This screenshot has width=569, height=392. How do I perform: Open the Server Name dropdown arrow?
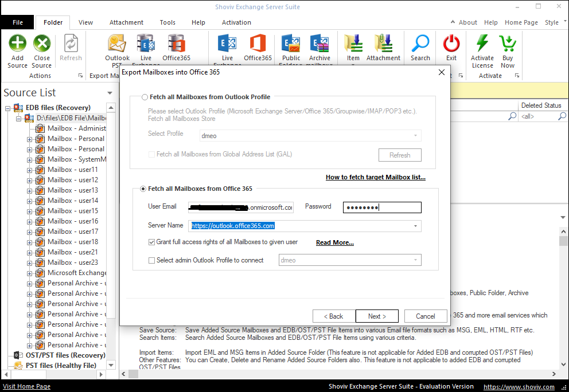tap(415, 226)
